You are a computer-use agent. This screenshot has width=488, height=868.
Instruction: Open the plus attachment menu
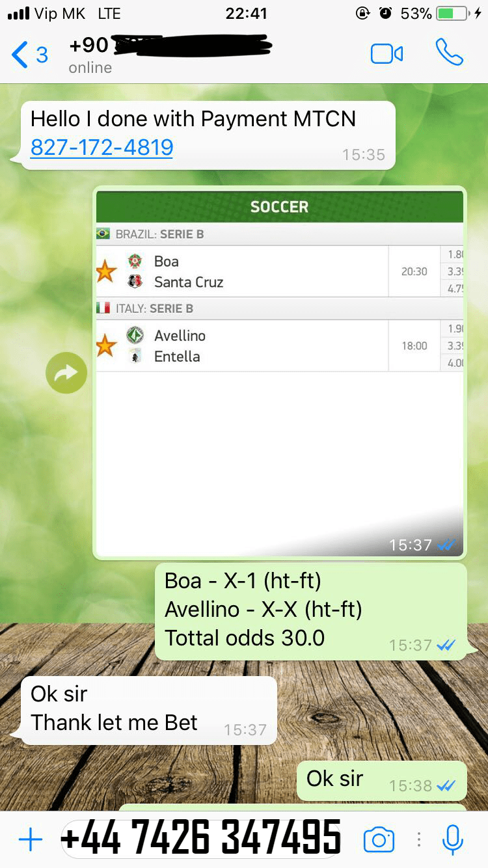point(30,839)
